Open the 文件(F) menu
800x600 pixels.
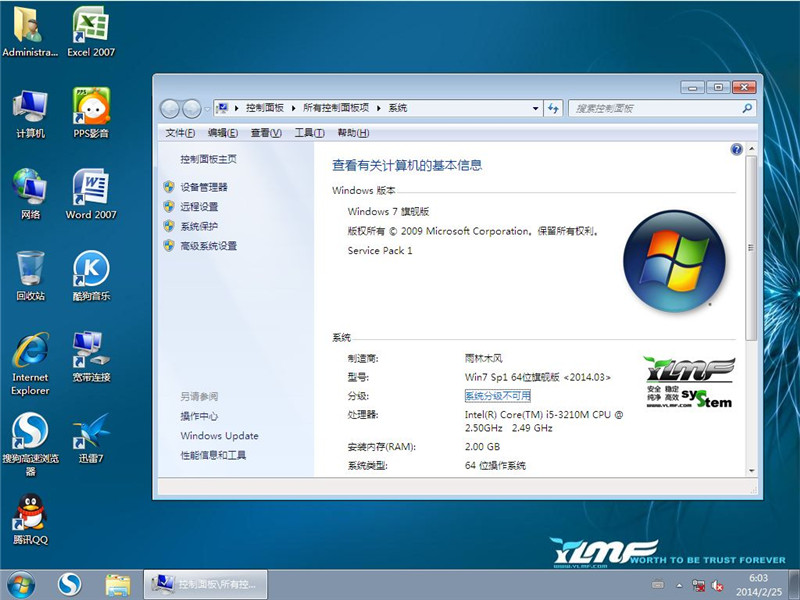180,133
